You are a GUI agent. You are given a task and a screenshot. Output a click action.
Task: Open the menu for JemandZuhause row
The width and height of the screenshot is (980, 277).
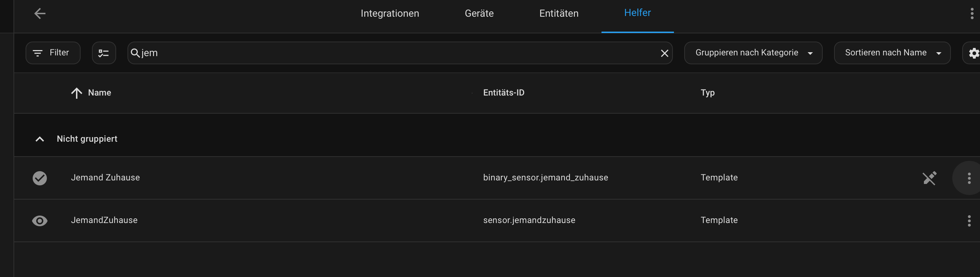[969, 221]
